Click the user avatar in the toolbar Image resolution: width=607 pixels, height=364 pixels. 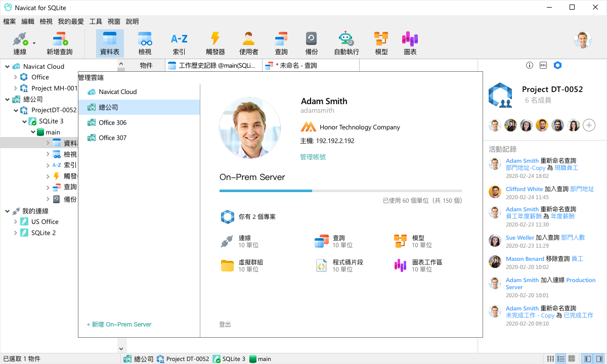(583, 40)
